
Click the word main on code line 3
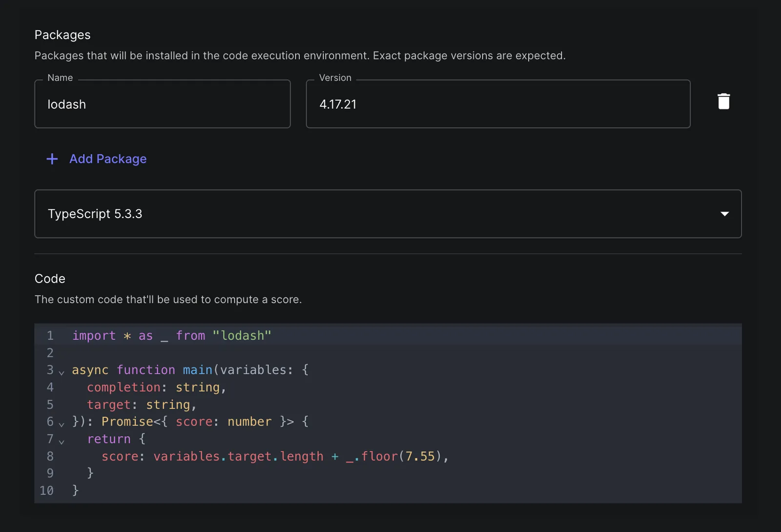[198, 370]
